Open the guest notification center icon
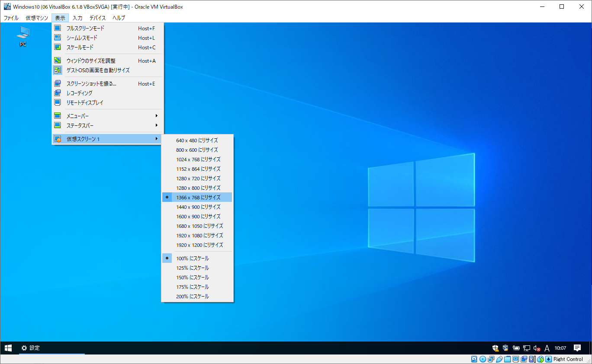This screenshot has width=592, height=364. [x=577, y=348]
